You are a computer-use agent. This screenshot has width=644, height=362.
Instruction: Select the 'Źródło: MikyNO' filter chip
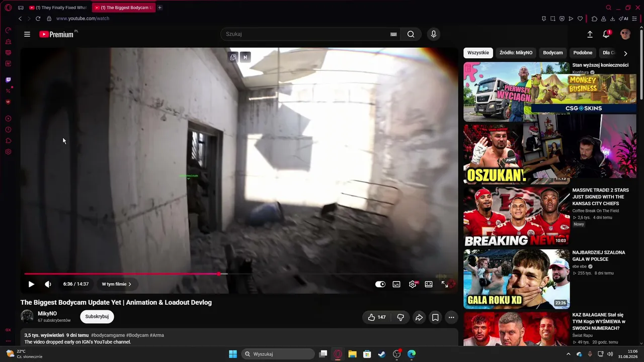516,53
